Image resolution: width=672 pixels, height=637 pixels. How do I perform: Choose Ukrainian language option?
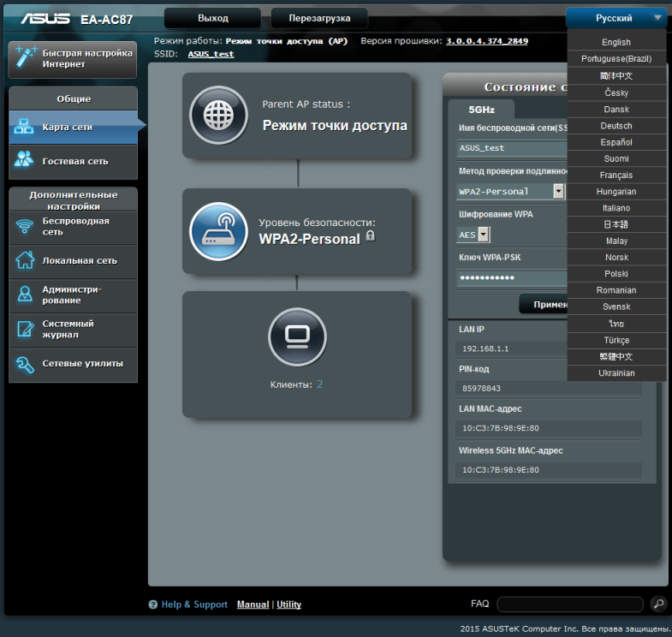tap(616, 373)
